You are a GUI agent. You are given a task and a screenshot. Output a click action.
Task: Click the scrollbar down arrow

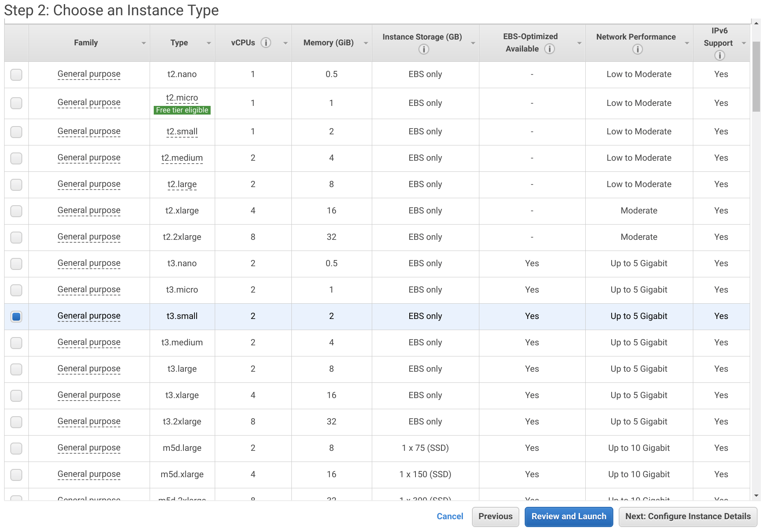756,496
